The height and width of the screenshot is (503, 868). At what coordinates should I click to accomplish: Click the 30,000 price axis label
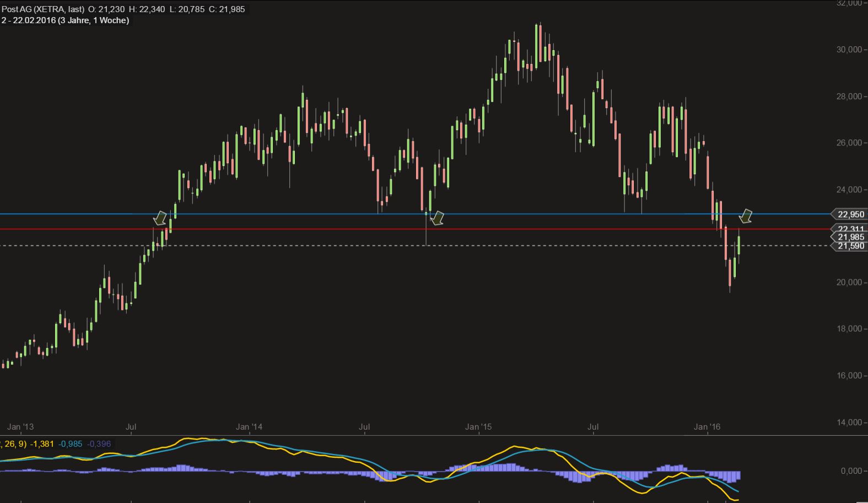coord(849,50)
